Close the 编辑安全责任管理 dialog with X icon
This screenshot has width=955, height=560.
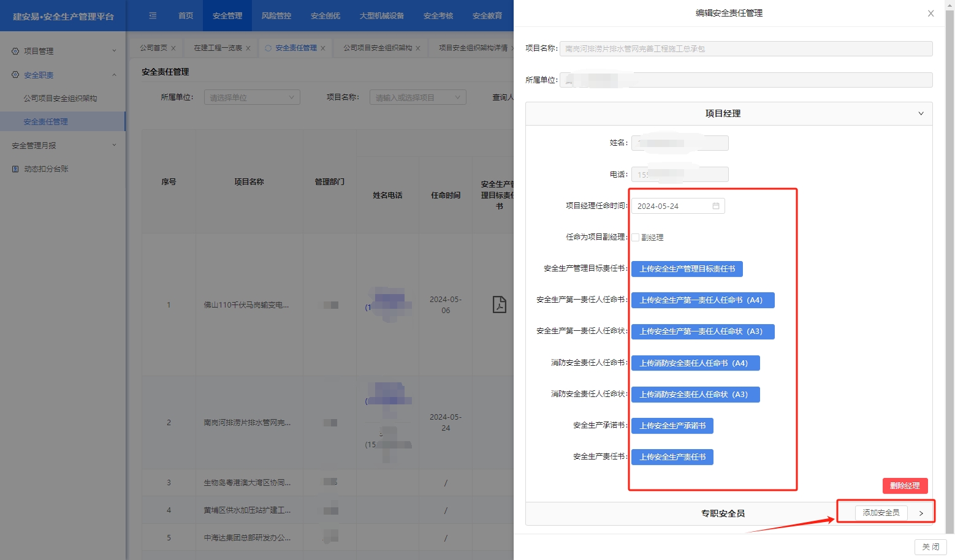[x=930, y=13]
